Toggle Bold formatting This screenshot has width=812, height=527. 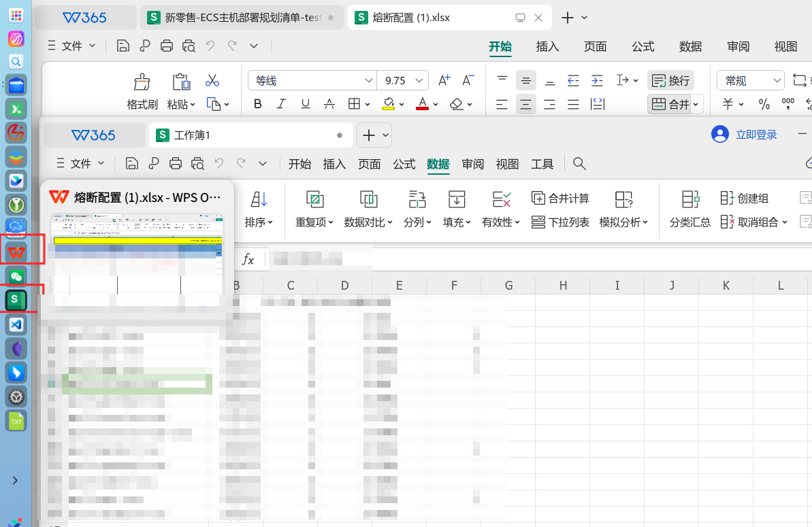(x=258, y=104)
